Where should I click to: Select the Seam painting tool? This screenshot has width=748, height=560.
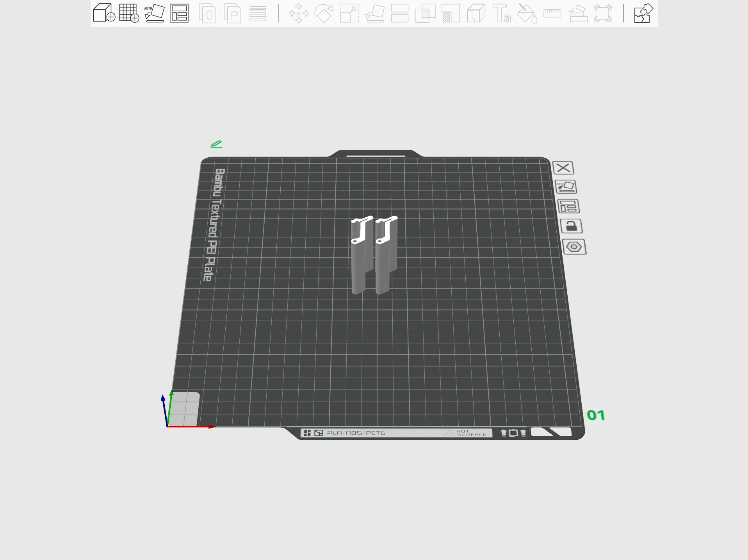click(x=476, y=14)
